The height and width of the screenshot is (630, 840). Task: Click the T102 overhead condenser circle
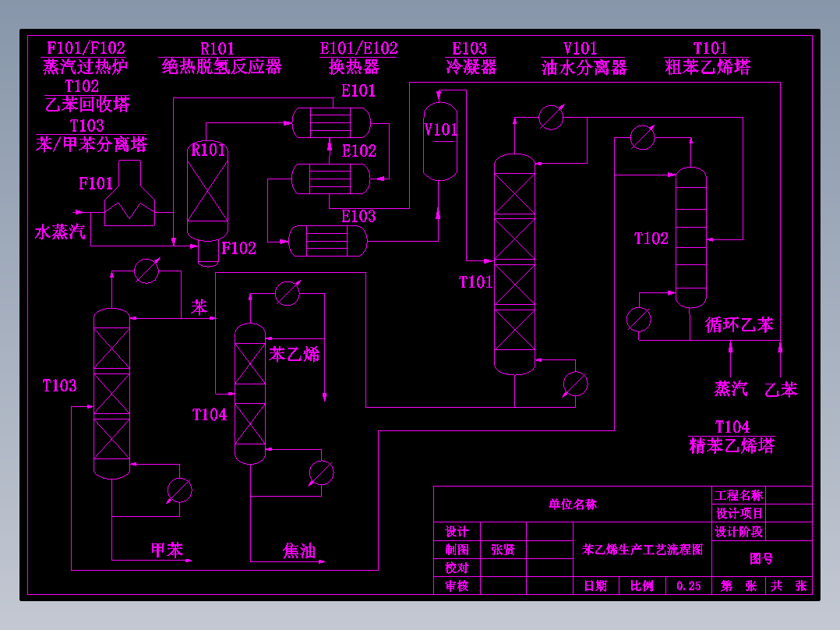click(642, 137)
